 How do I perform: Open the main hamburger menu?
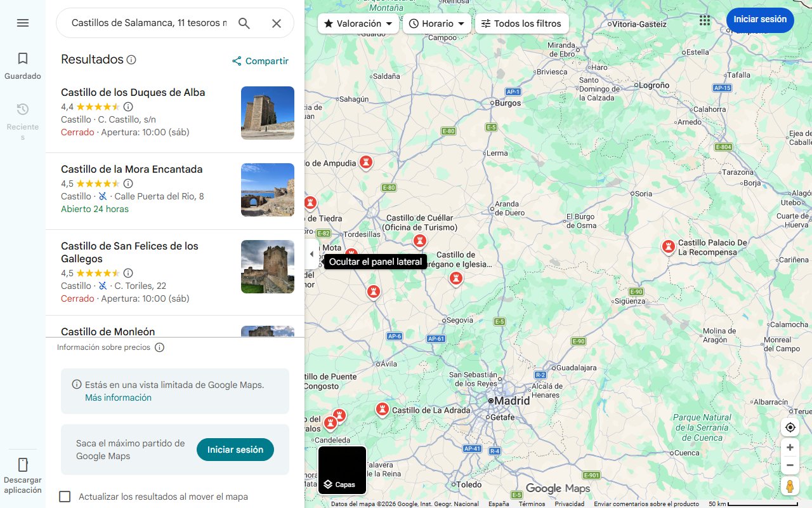[x=23, y=23]
